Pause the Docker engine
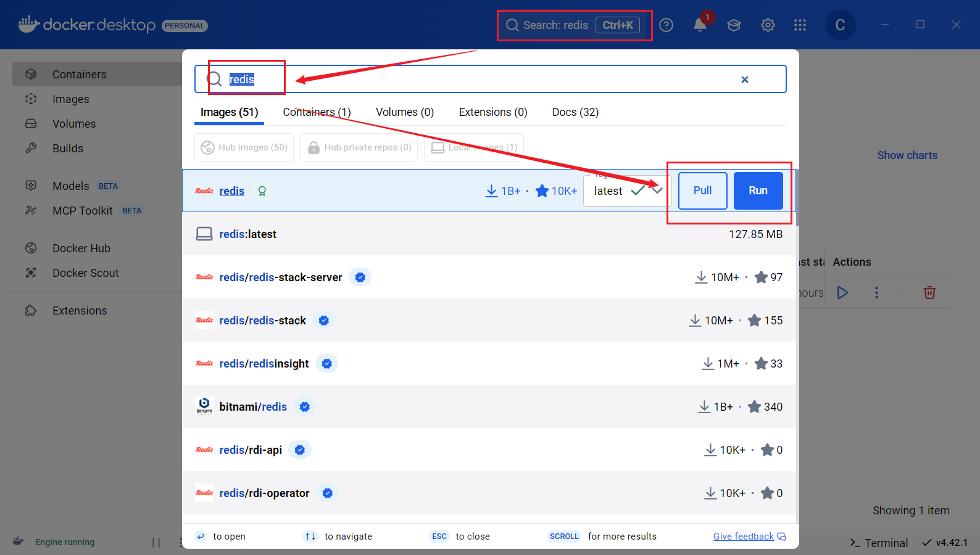 tap(156, 542)
